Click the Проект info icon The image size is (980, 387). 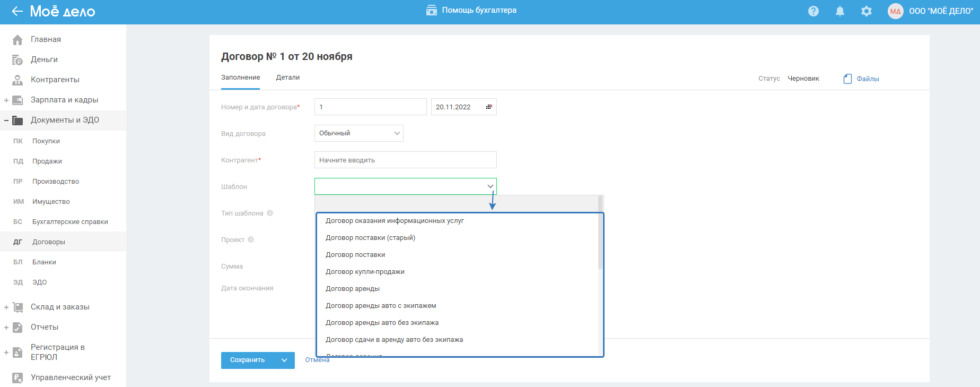(251, 239)
